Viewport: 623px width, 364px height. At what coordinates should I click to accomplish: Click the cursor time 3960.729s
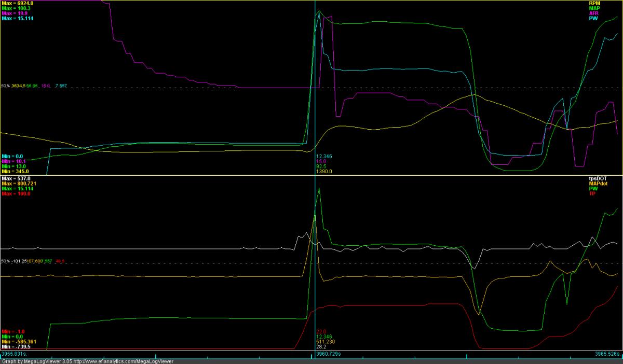tap(329, 353)
